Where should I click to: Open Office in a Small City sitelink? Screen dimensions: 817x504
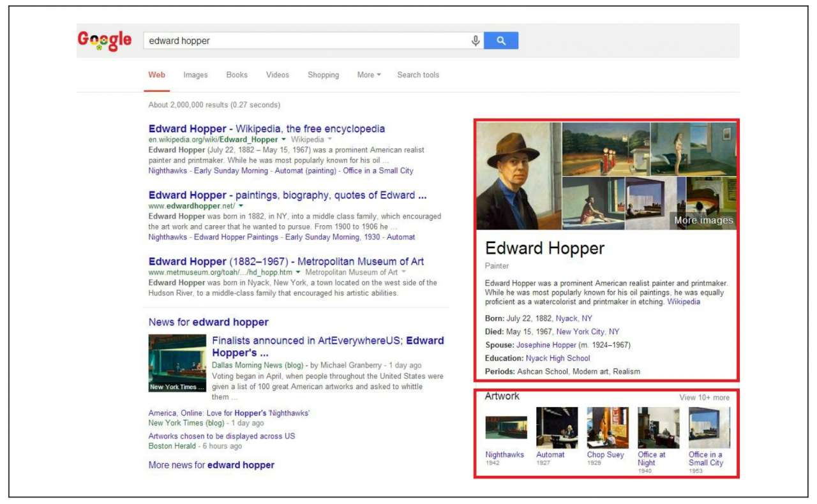click(379, 170)
